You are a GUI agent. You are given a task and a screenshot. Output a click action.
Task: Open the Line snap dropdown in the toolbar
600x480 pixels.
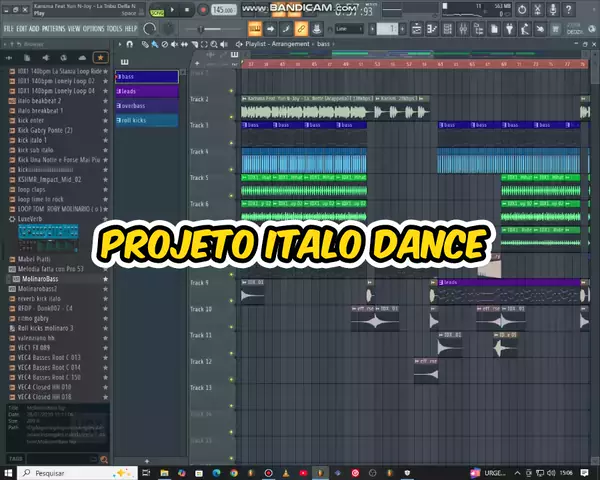350,29
